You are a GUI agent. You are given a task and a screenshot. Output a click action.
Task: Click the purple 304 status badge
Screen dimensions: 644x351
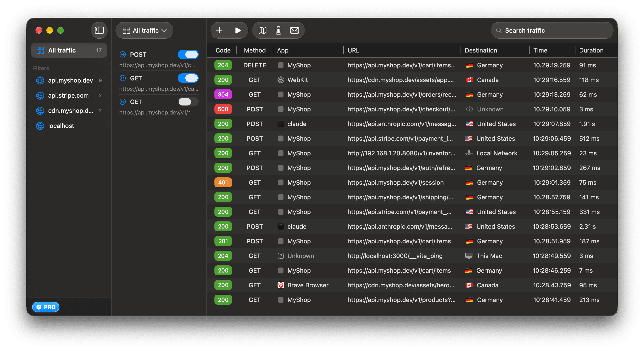pyautogui.click(x=223, y=94)
